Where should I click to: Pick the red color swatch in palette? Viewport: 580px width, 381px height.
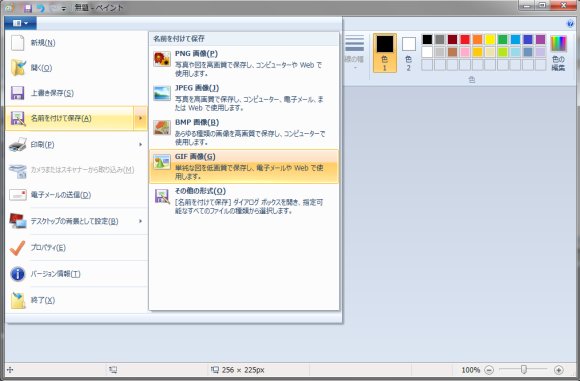(465, 39)
